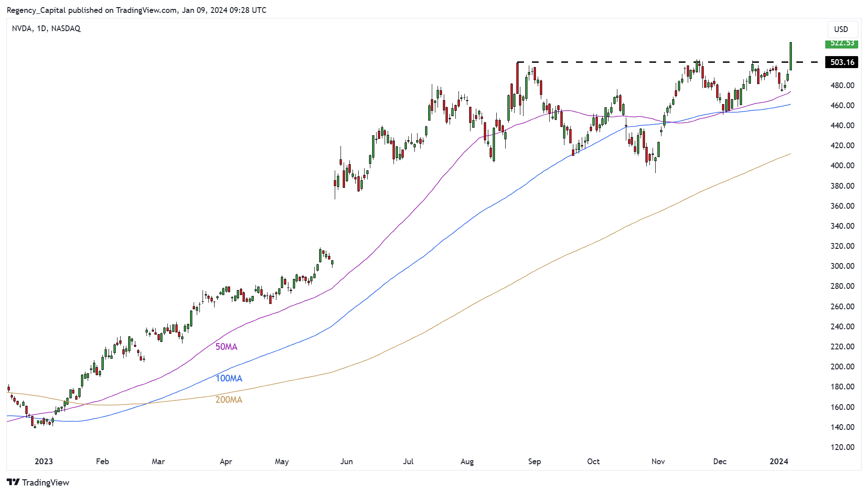Click the Oct date axis label
Viewport: 868px width, 494px height.
(x=593, y=462)
